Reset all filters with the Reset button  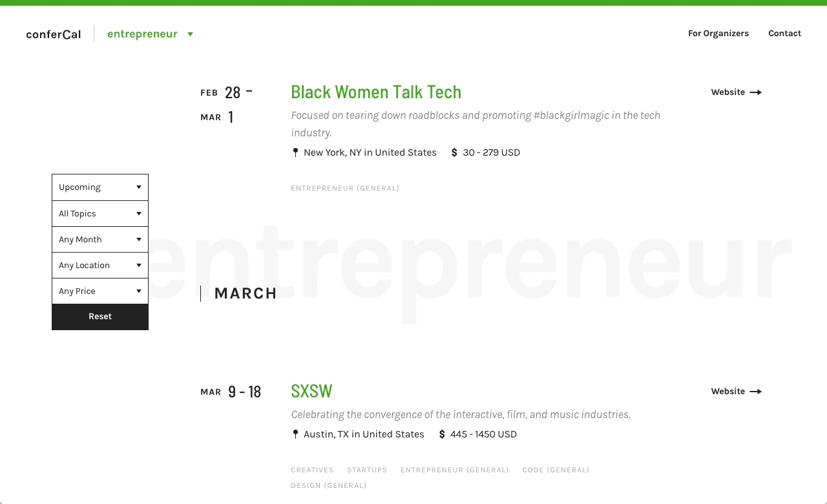(100, 317)
